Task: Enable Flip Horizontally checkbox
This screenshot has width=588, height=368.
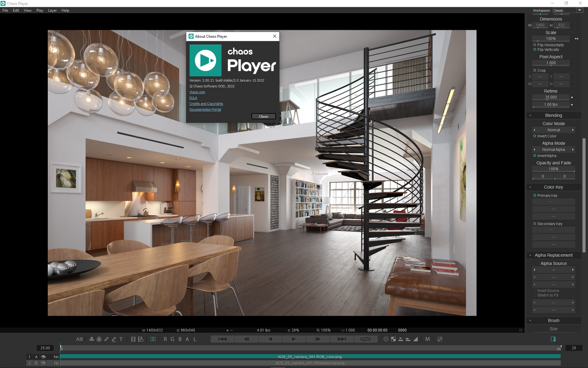Action: [x=535, y=45]
